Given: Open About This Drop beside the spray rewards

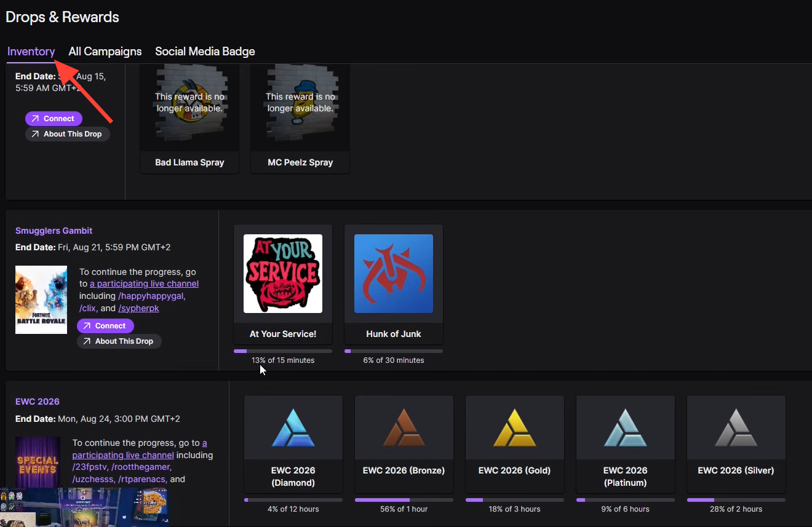Looking at the screenshot, I should tap(68, 134).
